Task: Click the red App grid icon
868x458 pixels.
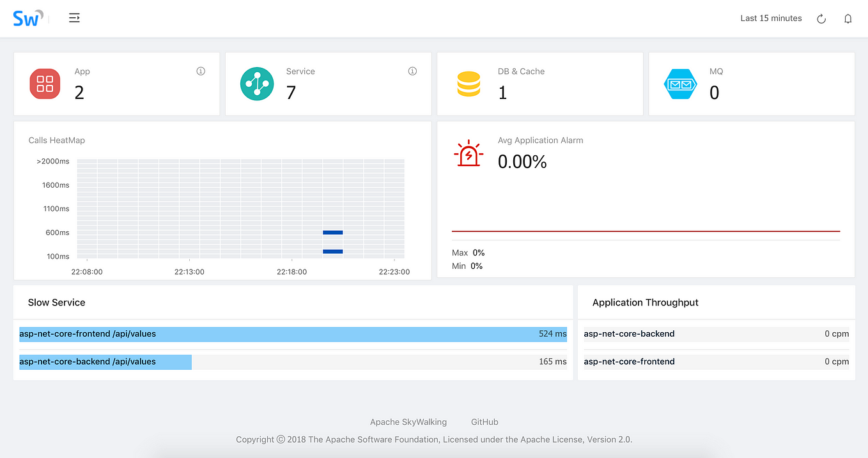Action: point(45,84)
